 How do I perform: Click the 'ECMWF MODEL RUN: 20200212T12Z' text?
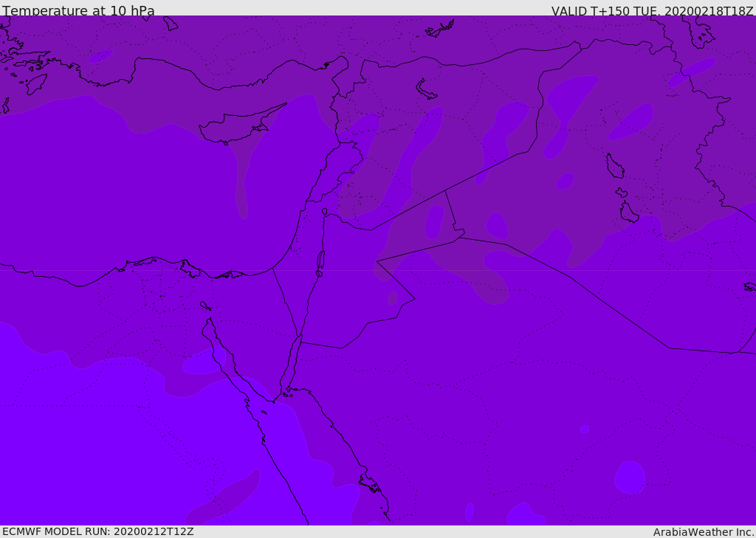tap(98, 532)
